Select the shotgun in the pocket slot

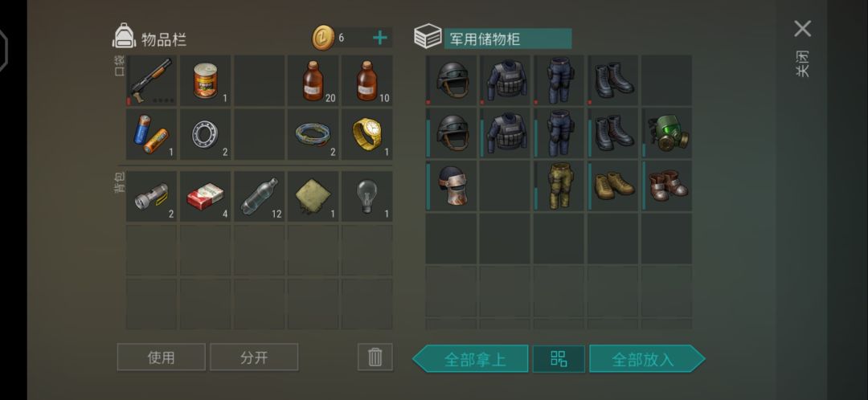coord(151,80)
